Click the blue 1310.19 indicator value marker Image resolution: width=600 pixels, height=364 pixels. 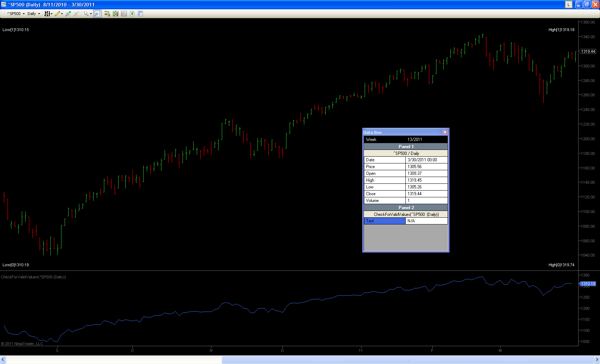[x=588, y=284]
